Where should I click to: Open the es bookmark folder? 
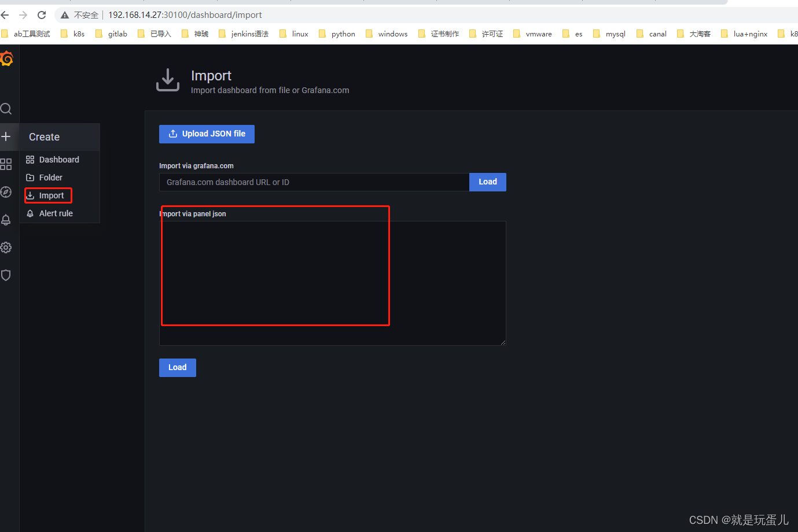click(572, 34)
